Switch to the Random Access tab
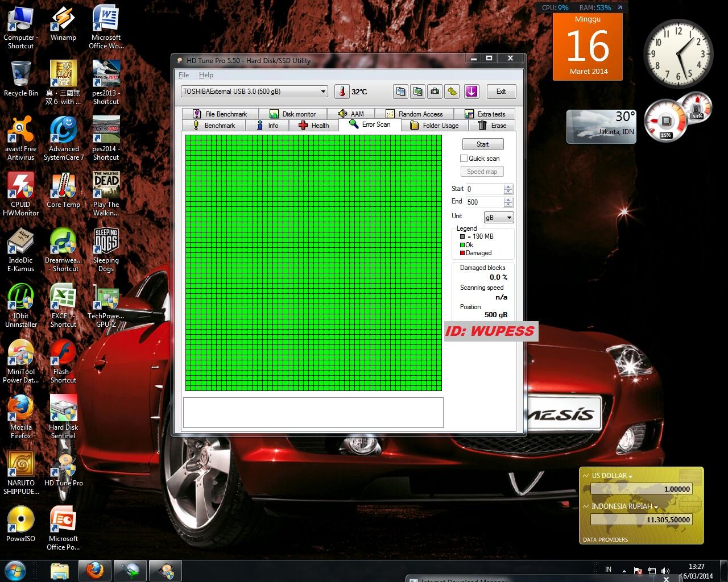The width and height of the screenshot is (728, 582). [414, 114]
